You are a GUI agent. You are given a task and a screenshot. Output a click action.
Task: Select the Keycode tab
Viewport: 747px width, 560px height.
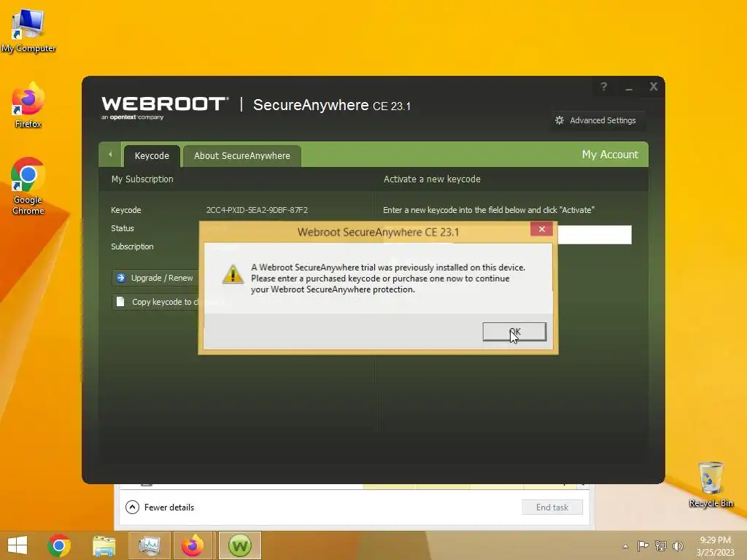(152, 156)
